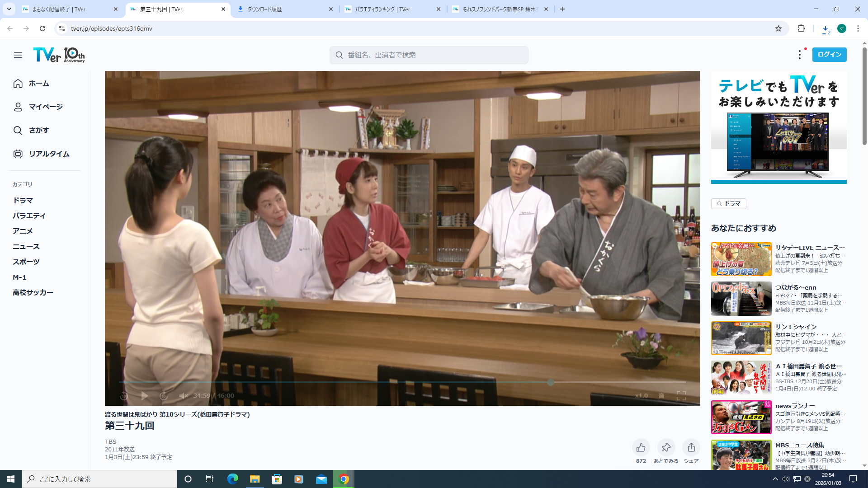
Task: Go to ホーム in the sidebar
Action: click(39, 84)
